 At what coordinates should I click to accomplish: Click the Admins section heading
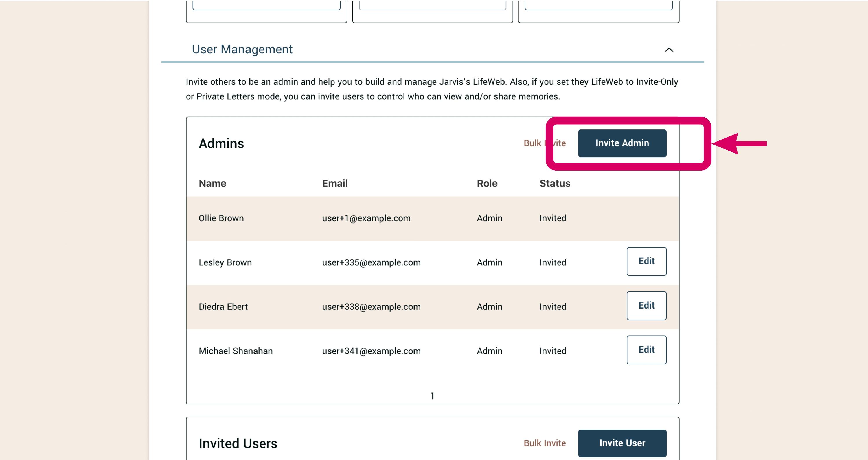pyautogui.click(x=221, y=143)
